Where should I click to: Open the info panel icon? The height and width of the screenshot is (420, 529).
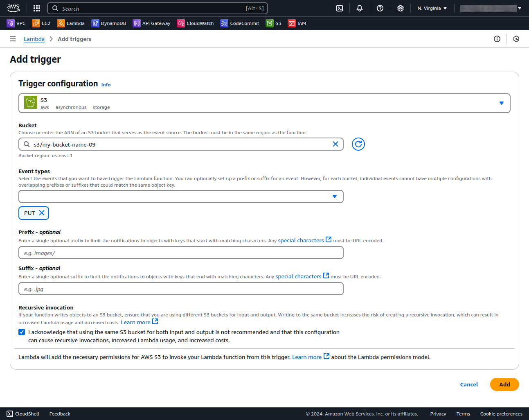[497, 39]
